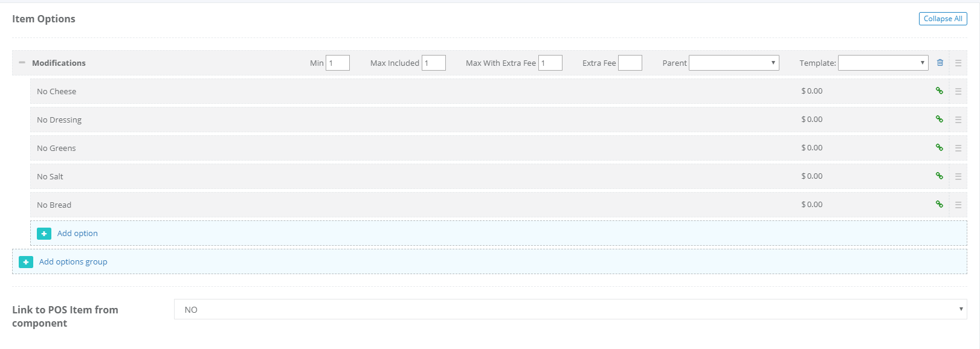
Task: Select the No Bread option name
Action: pyautogui.click(x=54, y=205)
